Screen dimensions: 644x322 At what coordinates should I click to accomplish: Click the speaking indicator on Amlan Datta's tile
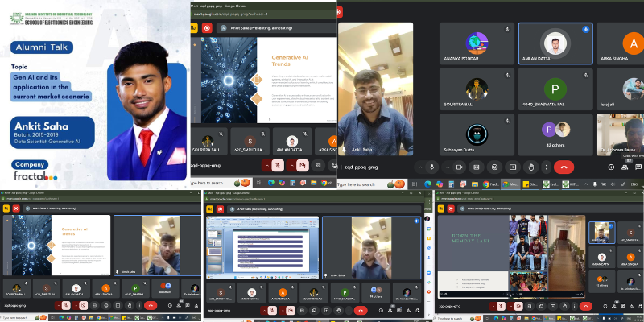click(586, 29)
